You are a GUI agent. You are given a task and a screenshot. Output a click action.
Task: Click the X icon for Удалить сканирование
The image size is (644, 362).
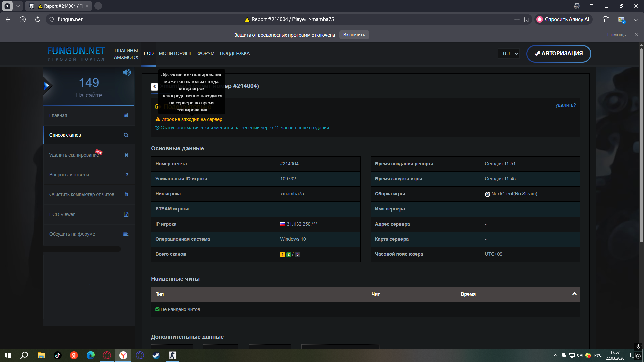[126, 155]
